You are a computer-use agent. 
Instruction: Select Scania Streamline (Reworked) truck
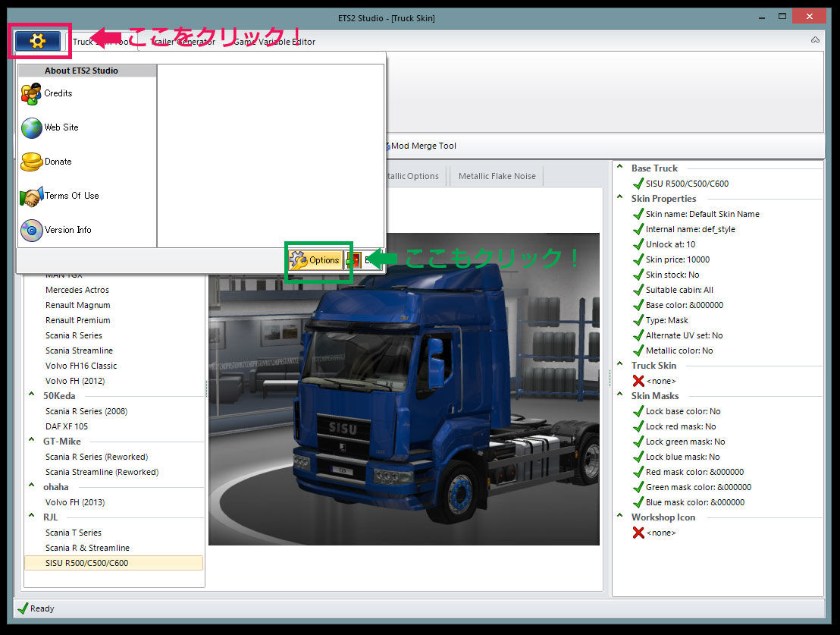tap(102, 472)
